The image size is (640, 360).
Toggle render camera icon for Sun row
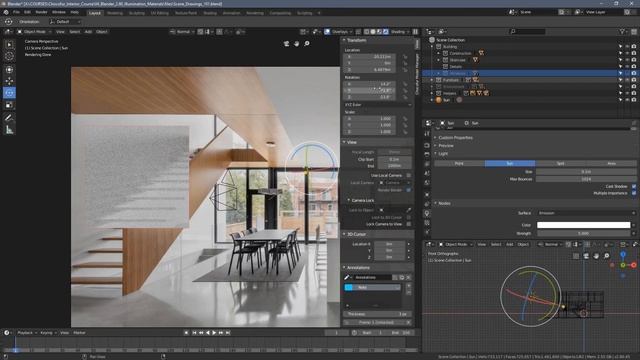pyautogui.click(x=634, y=100)
